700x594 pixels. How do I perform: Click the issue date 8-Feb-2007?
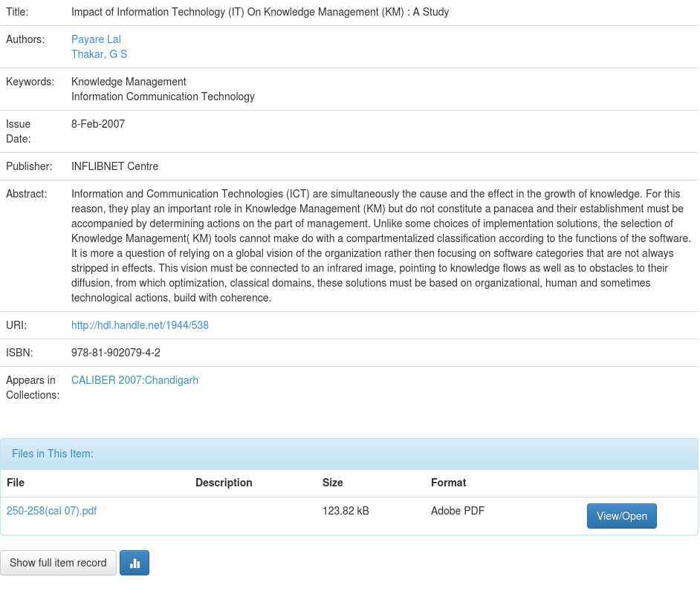[98, 124]
